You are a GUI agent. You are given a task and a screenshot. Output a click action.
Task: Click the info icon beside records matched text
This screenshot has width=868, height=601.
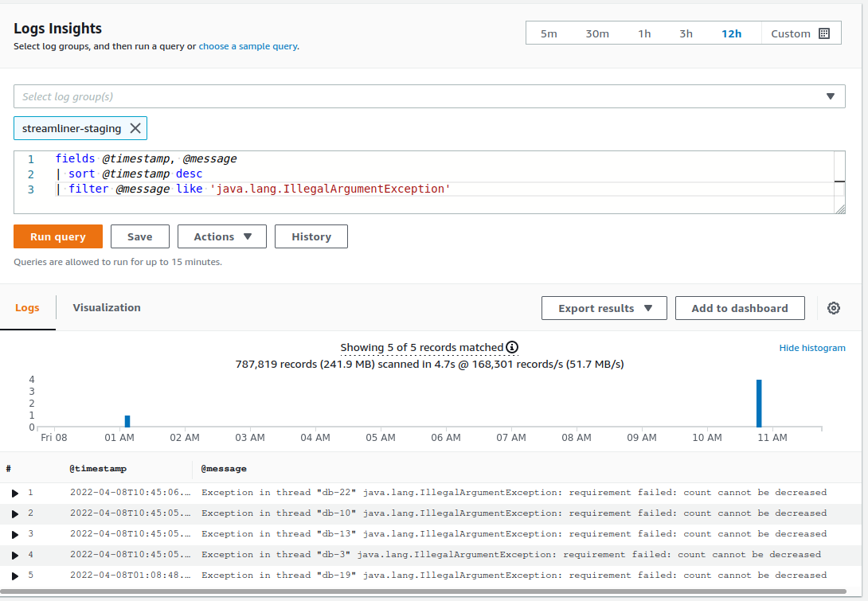pos(512,347)
